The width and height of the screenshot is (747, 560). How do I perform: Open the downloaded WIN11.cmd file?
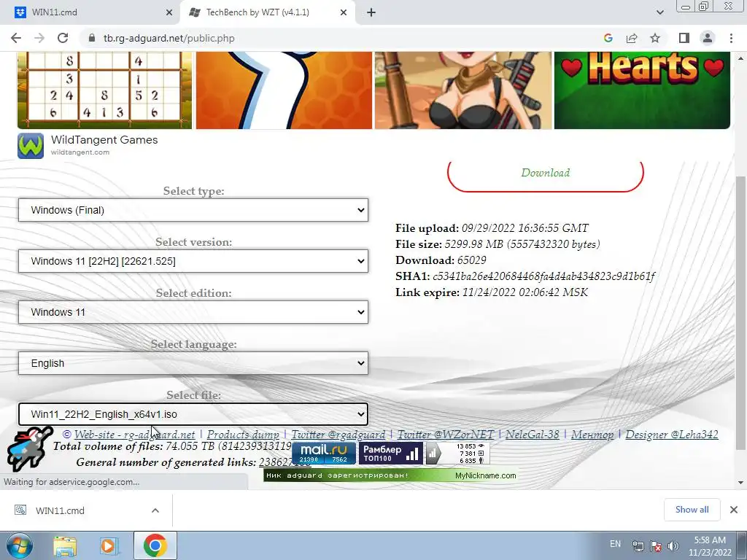click(60, 510)
